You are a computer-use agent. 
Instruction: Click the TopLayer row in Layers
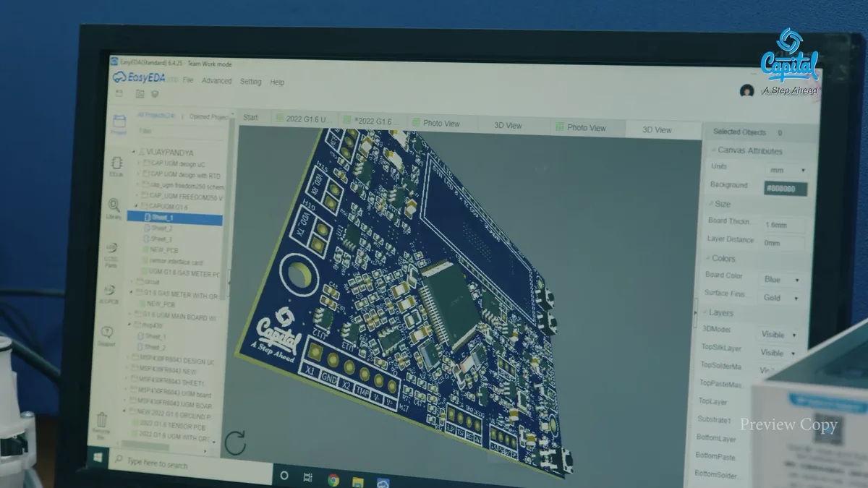click(x=713, y=401)
